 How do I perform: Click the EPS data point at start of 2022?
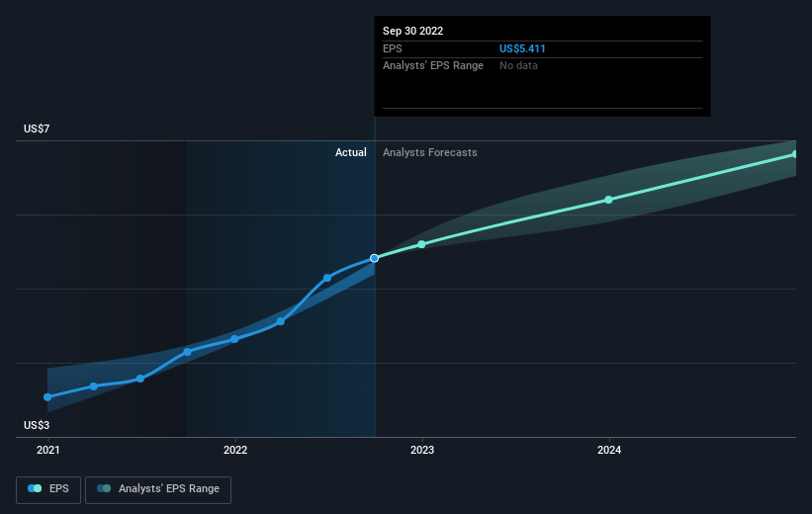(x=234, y=339)
